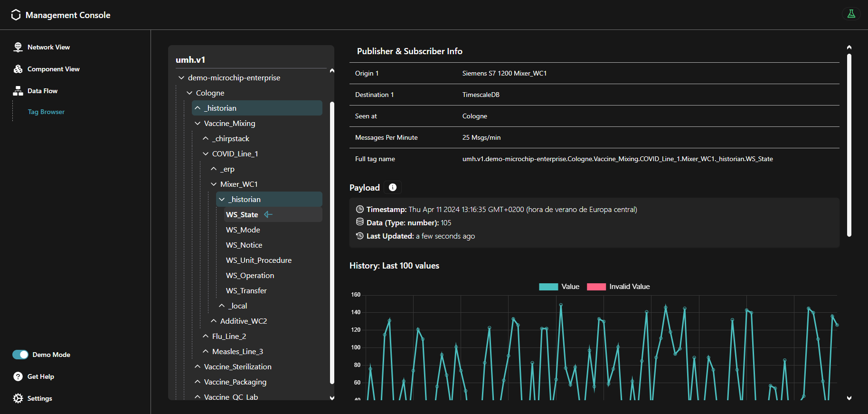Viewport: 868px width, 414px height.
Task: Collapse the Cologne tree node
Action: coord(190,93)
